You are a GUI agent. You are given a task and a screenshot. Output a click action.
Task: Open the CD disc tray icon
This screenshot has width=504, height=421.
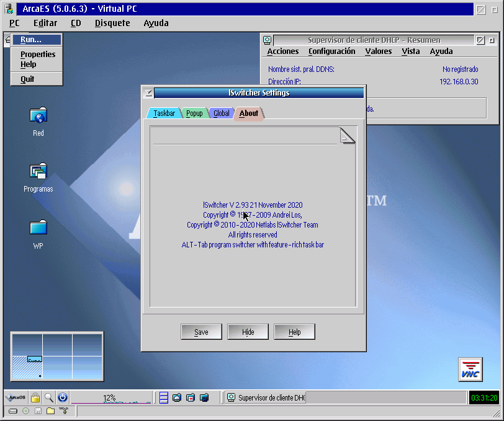coord(25,411)
